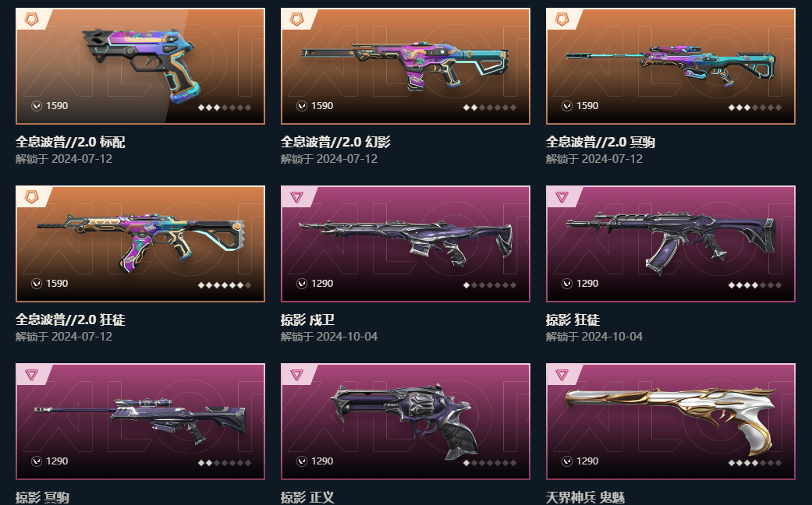
Task: Click the pink triangle tier badge on 掠影 狂徒 card
Action: point(562,197)
